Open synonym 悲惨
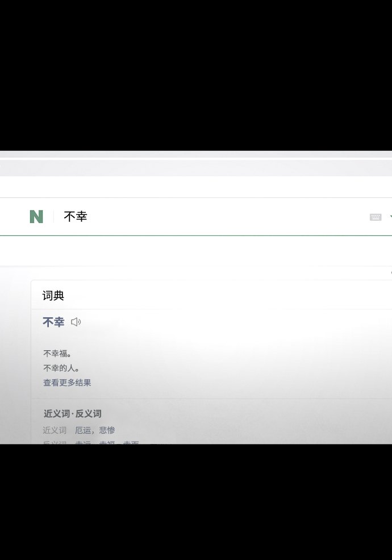This screenshot has width=392, height=560. coord(107,430)
